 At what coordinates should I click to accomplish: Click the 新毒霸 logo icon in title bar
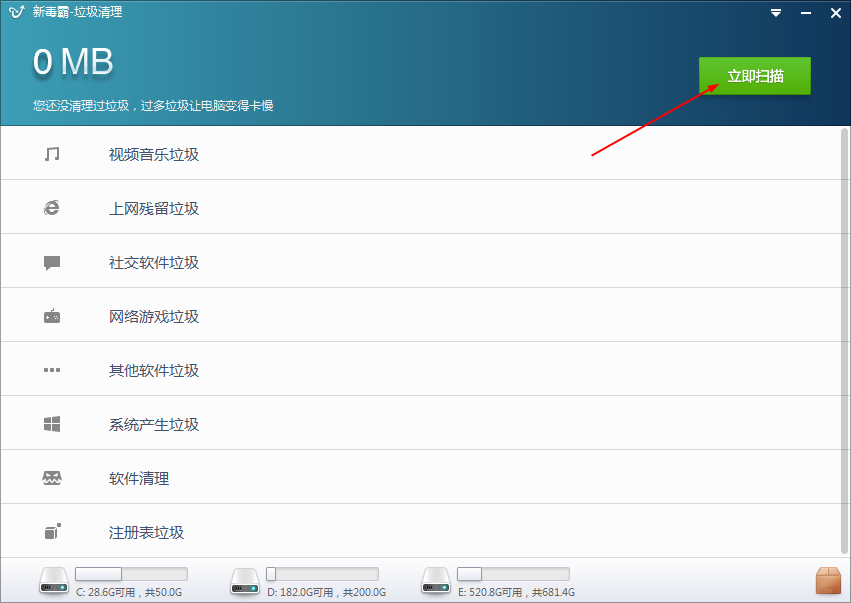(17, 11)
